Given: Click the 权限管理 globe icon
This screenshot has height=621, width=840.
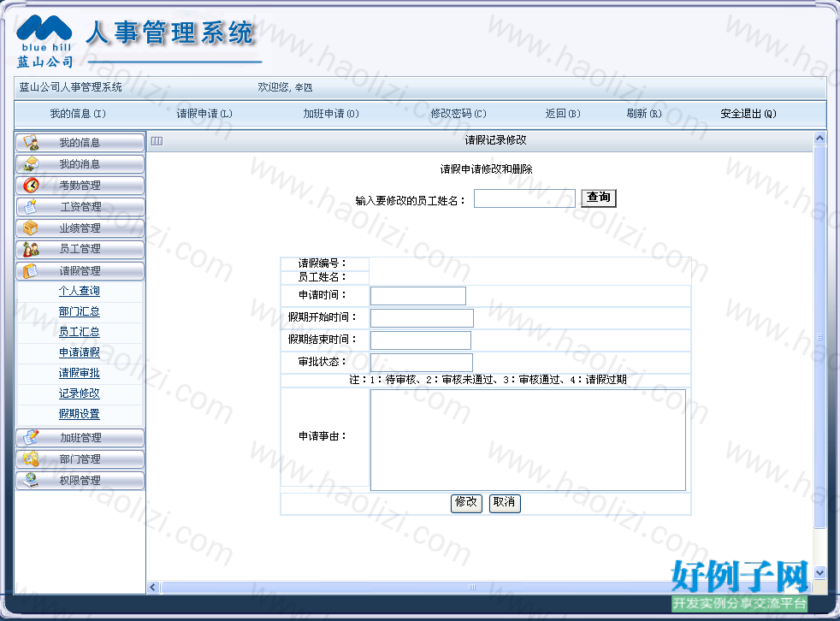Looking at the screenshot, I should pyautogui.click(x=31, y=480).
